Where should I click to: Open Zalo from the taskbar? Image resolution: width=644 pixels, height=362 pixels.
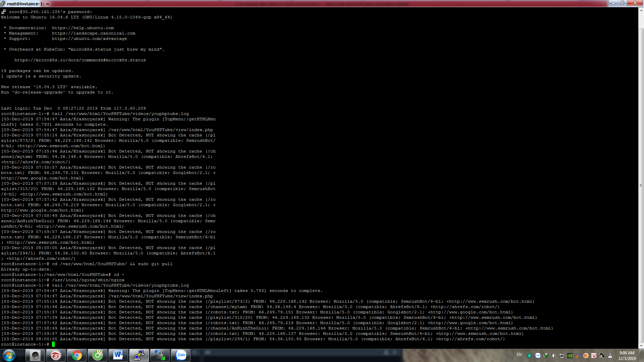click(181, 355)
